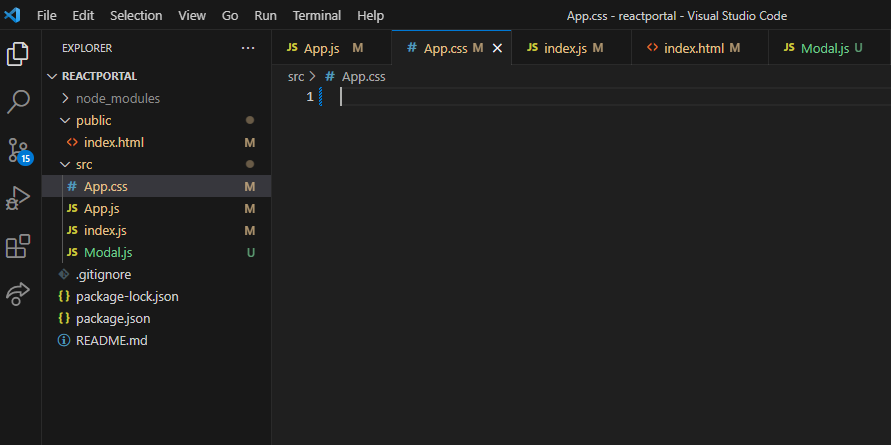Click the braces icon beside package.json
891x445 pixels.
click(x=64, y=319)
